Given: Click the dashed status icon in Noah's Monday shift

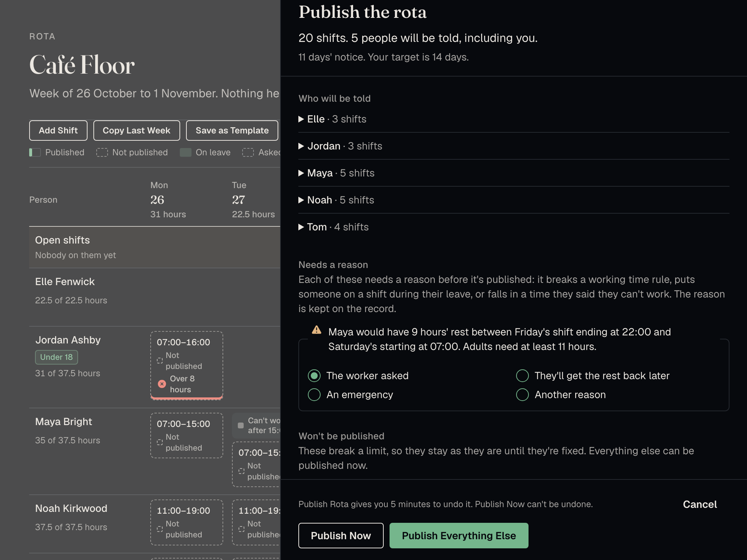Looking at the screenshot, I should click(160, 529).
